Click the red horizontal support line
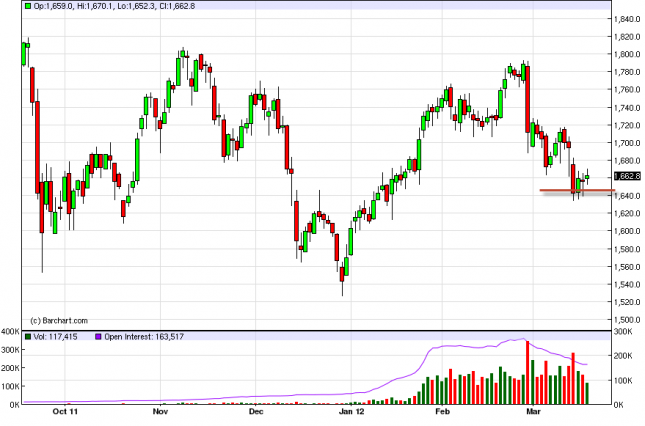 click(x=577, y=190)
